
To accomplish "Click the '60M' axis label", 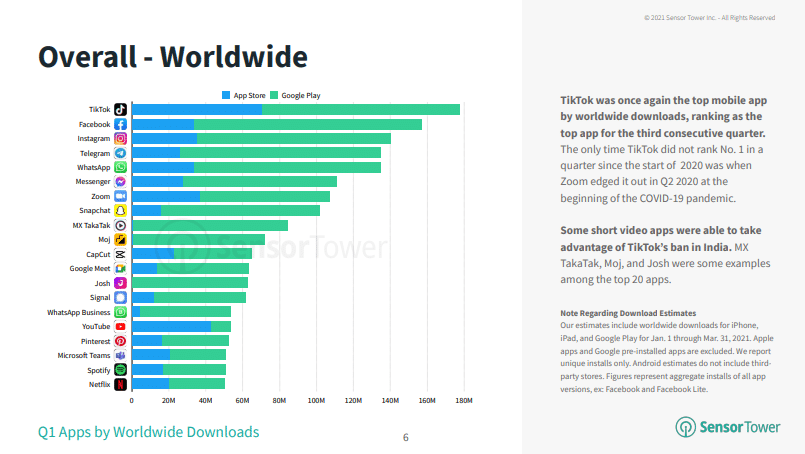I will point(242,401).
